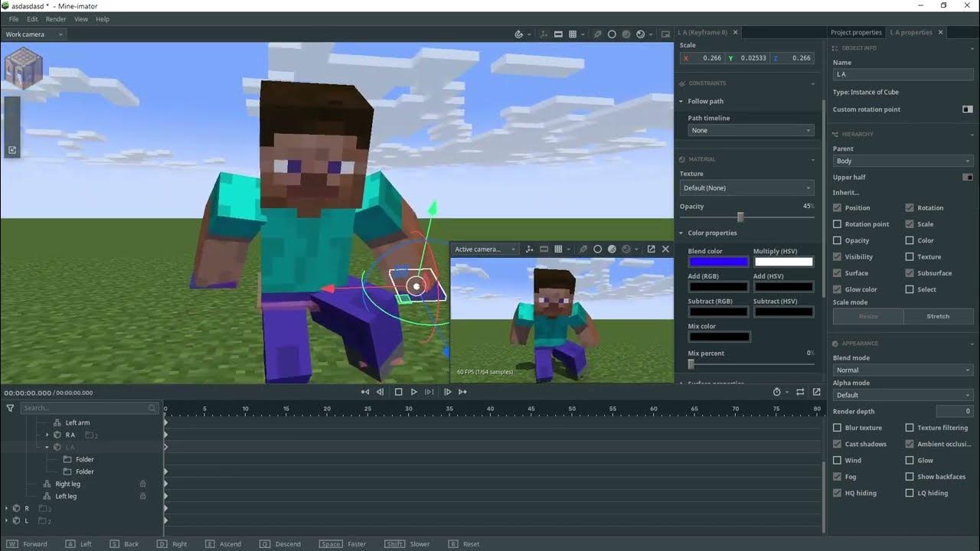Screen dimensions: 980x551
Task: Toggle the Custom rotation point switch
Action: [x=968, y=109]
